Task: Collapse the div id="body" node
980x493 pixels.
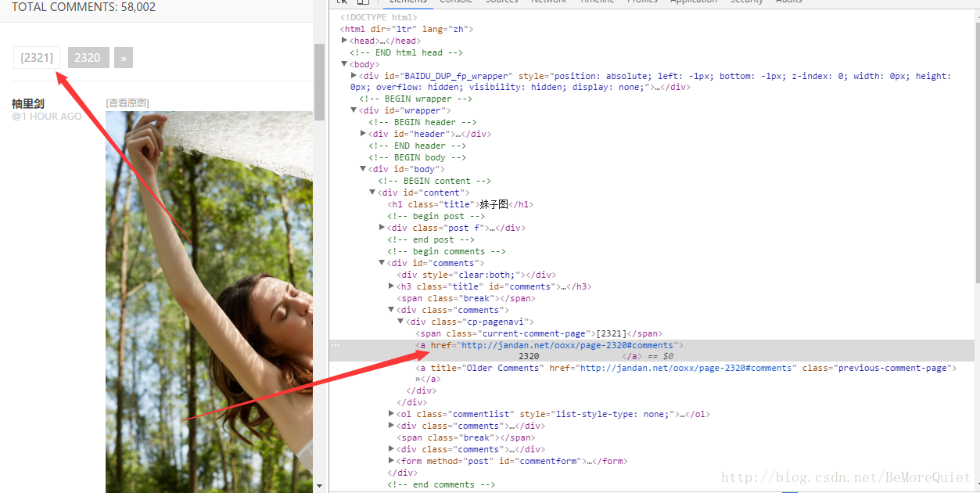Action: coord(363,169)
